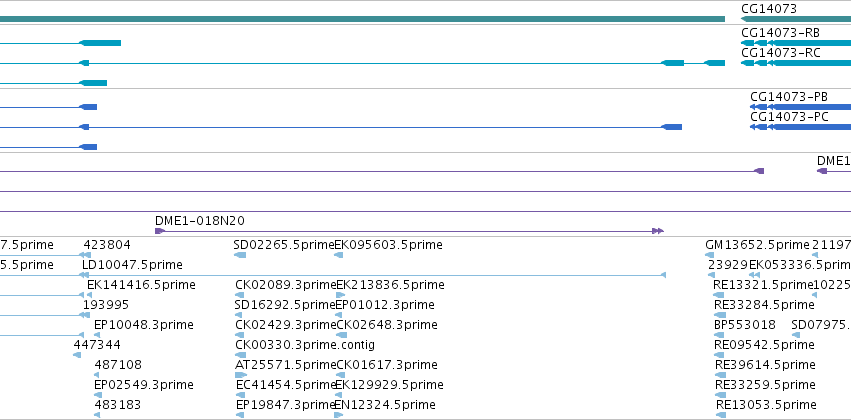Select the CG14073-PC protein feature
The height and width of the screenshot is (420, 851).
(800, 127)
